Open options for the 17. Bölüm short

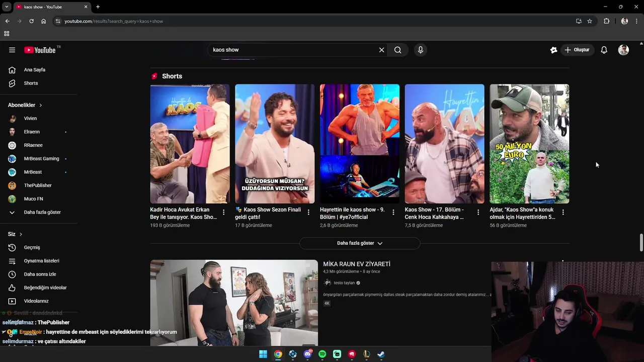click(x=478, y=212)
